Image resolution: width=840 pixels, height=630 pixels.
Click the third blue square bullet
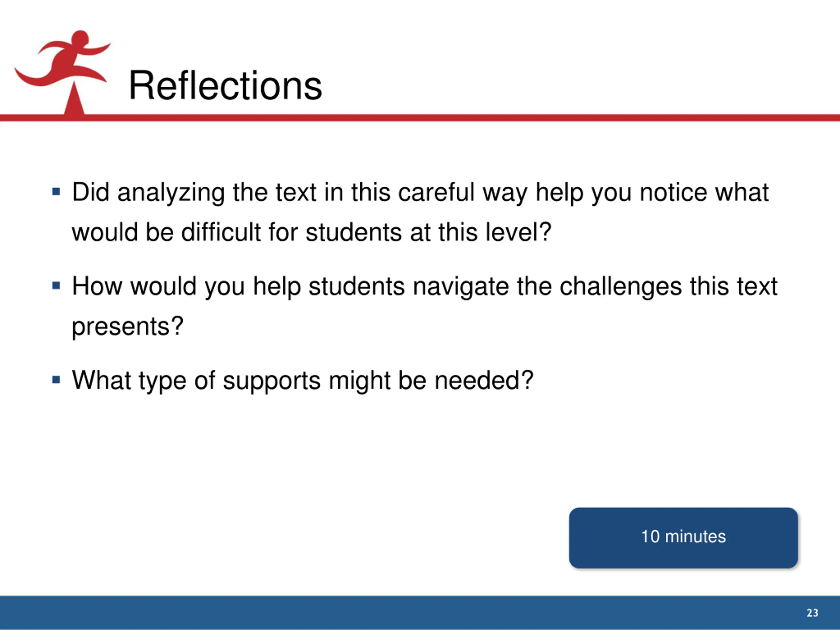pyautogui.click(x=56, y=379)
